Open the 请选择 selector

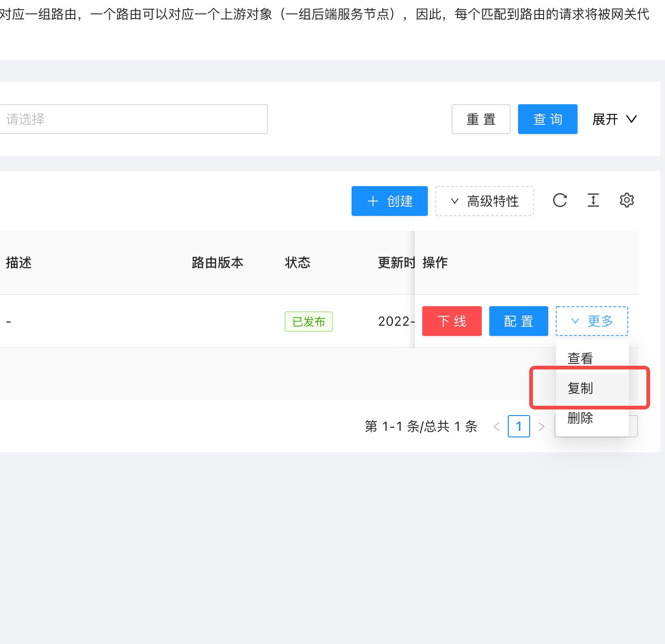[134, 119]
